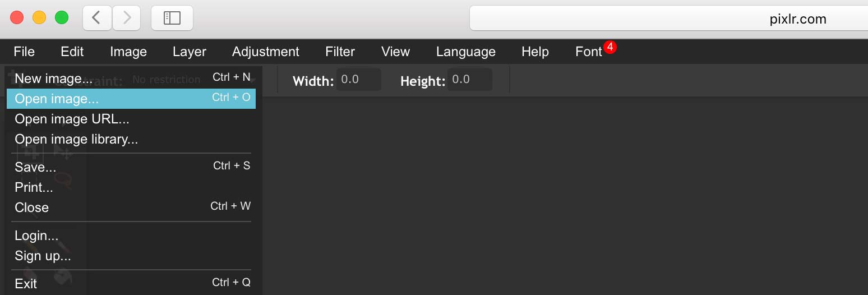This screenshot has width=868, height=295.
Task: Click the Height input field
Action: (x=470, y=80)
